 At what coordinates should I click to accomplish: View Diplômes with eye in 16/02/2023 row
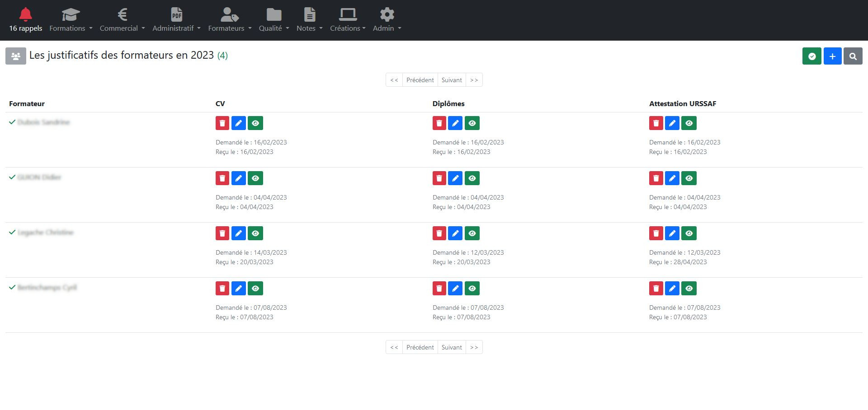coord(472,123)
